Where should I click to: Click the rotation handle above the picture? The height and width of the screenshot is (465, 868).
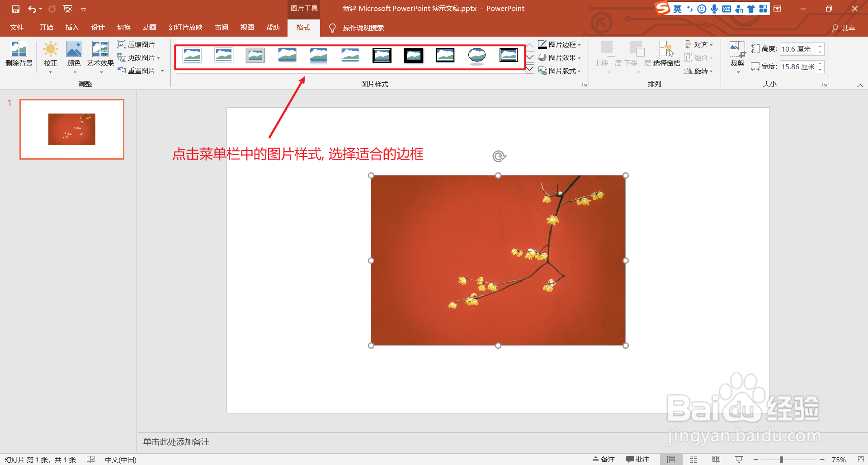pyautogui.click(x=498, y=156)
